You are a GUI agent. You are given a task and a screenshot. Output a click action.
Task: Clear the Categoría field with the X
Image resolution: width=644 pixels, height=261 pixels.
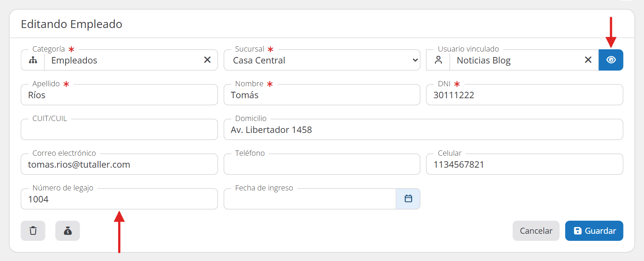pyautogui.click(x=207, y=60)
